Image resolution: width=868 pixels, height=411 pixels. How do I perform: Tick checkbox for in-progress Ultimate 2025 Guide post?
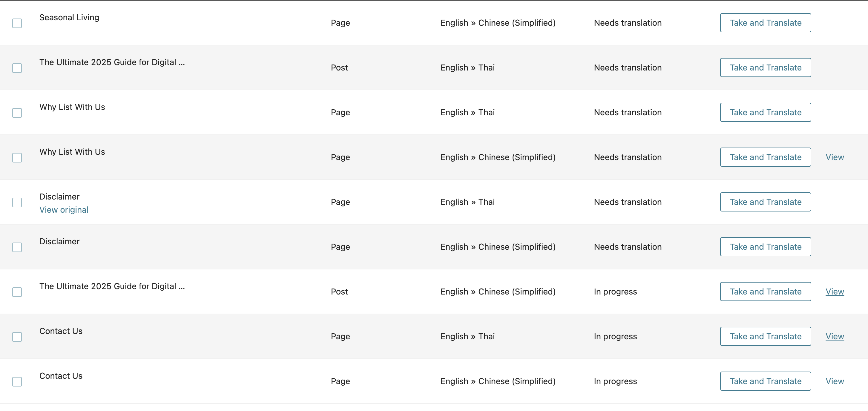(17, 292)
